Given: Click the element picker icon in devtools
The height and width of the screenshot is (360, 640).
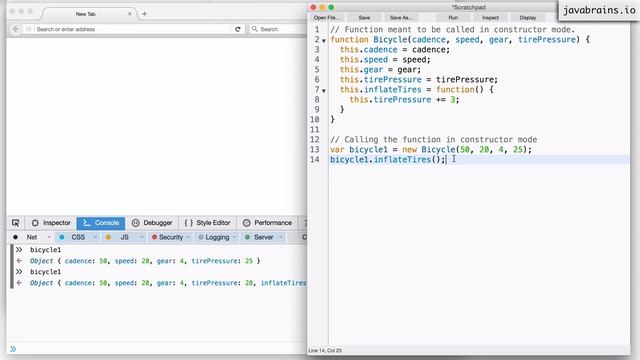Looking at the screenshot, I should point(16,223).
